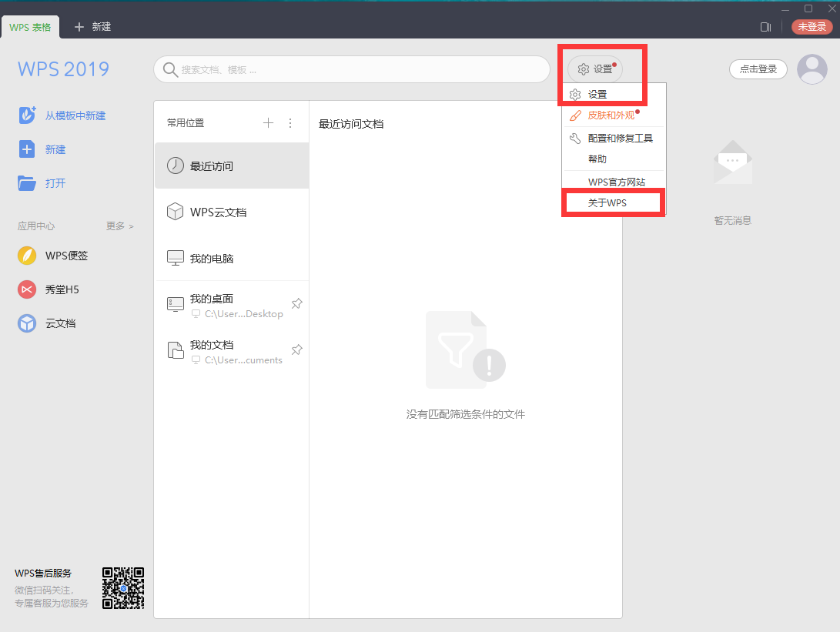Open the 云文档 blue cube icon
Image resolution: width=840 pixels, height=632 pixels.
27,323
